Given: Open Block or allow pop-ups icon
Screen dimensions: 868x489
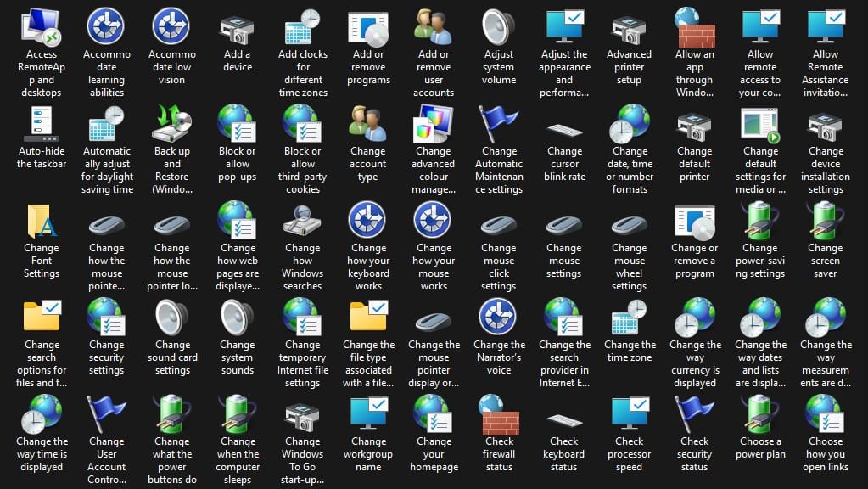Looking at the screenshot, I should point(237,123).
